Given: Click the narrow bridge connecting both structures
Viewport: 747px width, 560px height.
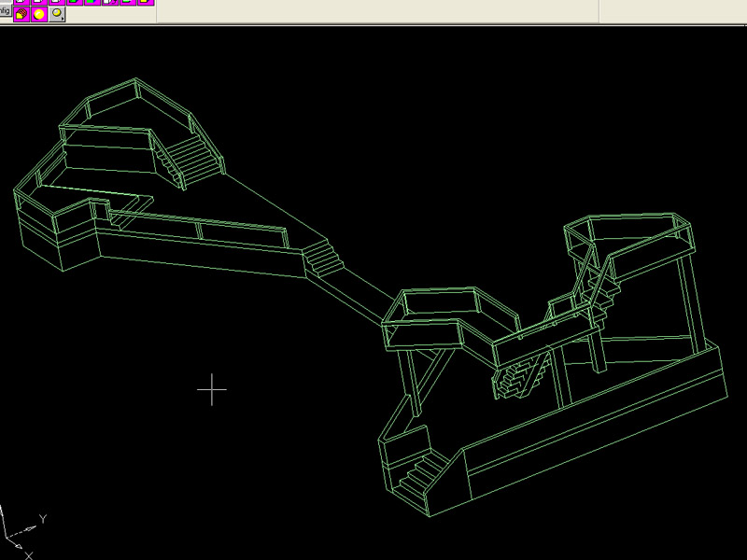Looking at the screenshot, I should point(362,289).
